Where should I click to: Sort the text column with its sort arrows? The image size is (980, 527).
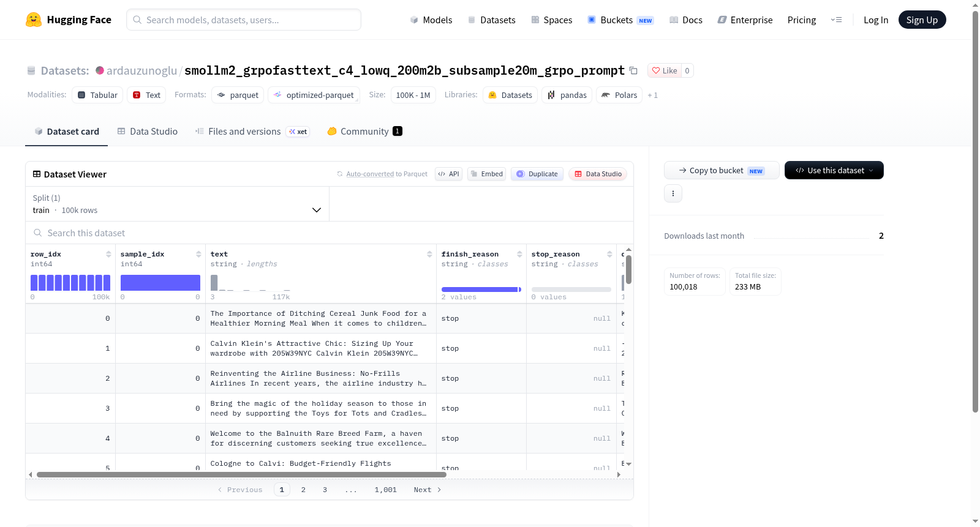(x=429, y=254)
